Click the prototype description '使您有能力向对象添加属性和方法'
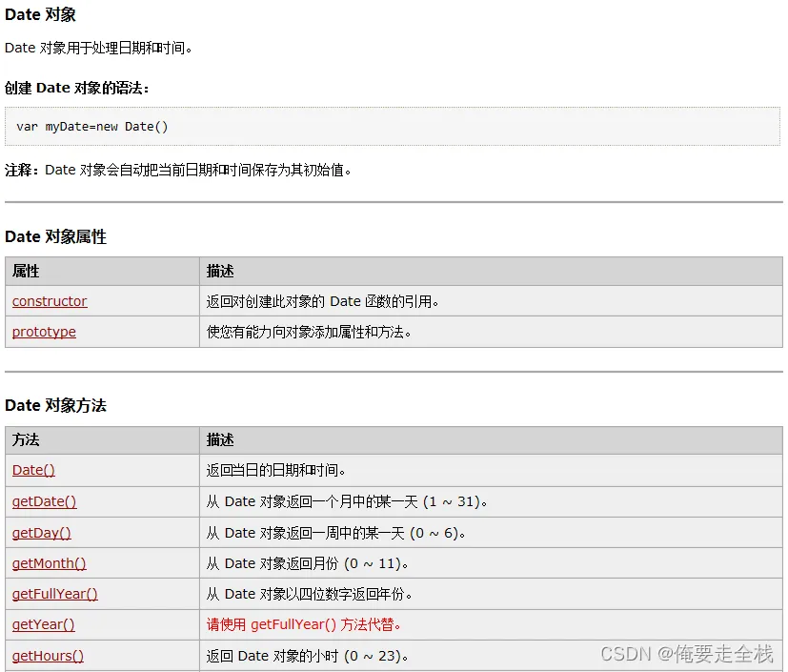Image resolution: width=788 pixels, height=672 pixels. pyautogui.click(x=309, y=333)
